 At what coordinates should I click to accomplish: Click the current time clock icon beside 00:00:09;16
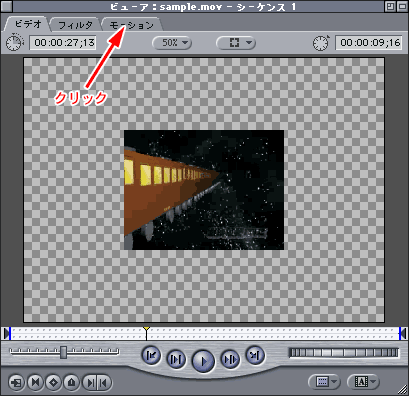click(321, 43)
